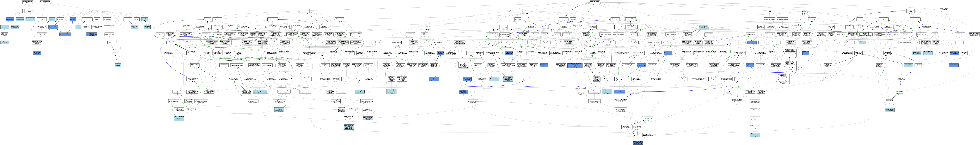Click 'epithelial cell apoptotic process' node
Viewport: 980px width, 145px height.
pyautogui.click(x=387, y=53)
